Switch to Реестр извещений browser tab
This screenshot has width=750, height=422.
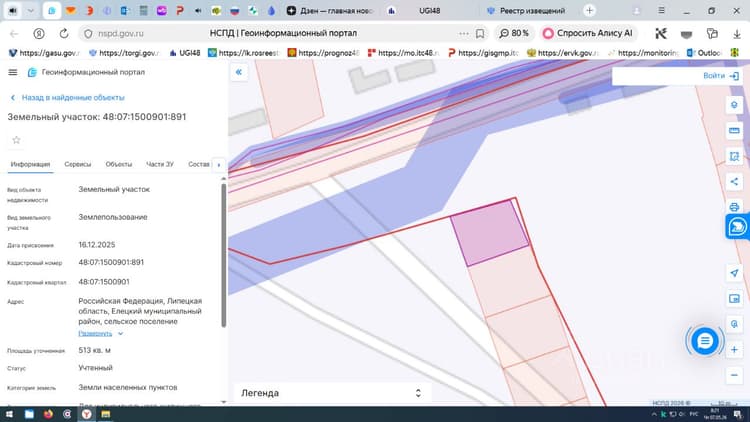[x=526, y=11]
